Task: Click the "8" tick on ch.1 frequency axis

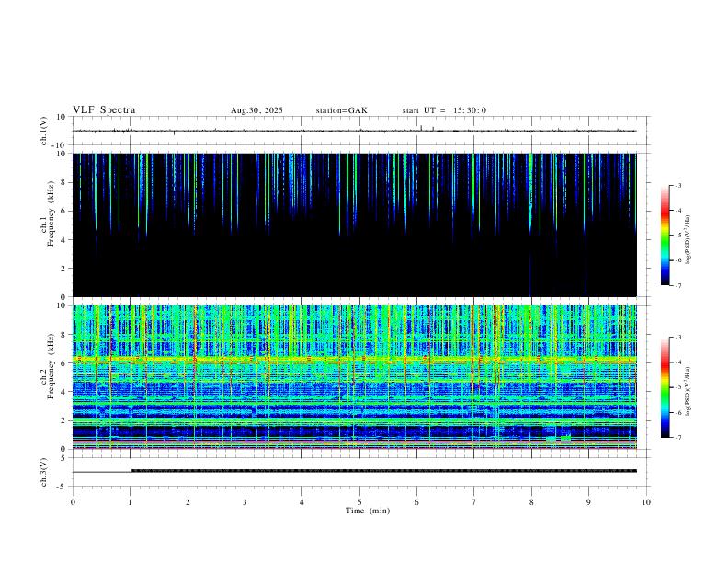Action: (x=64, y=182)
